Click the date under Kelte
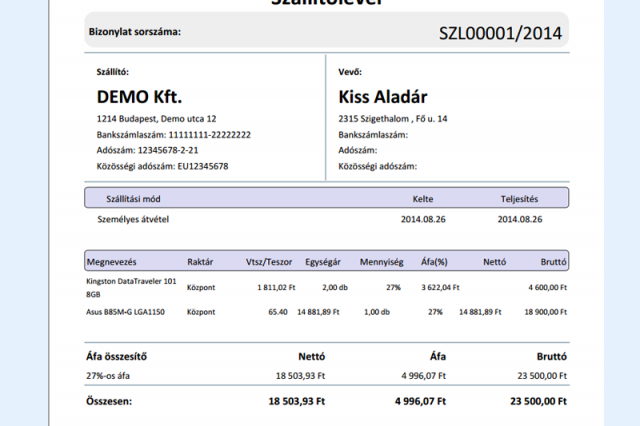This screenshot has height=426, width=640. point(422,218)
